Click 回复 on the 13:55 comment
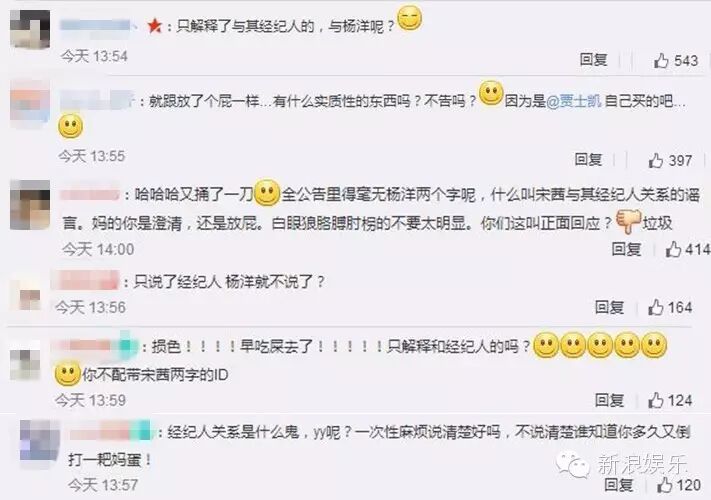711x500 pixels. pos(588,159)
